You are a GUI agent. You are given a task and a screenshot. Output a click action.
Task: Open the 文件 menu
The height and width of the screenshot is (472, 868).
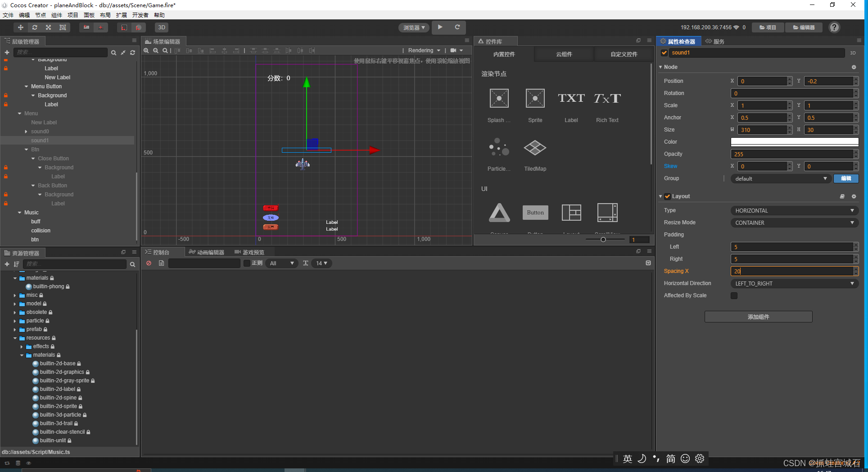pos(8,15)
